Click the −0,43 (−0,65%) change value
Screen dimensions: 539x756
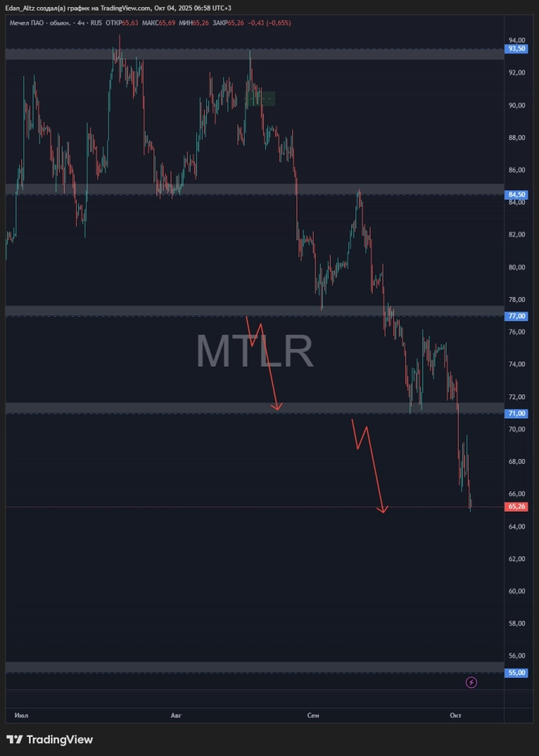tap(269, 23)
